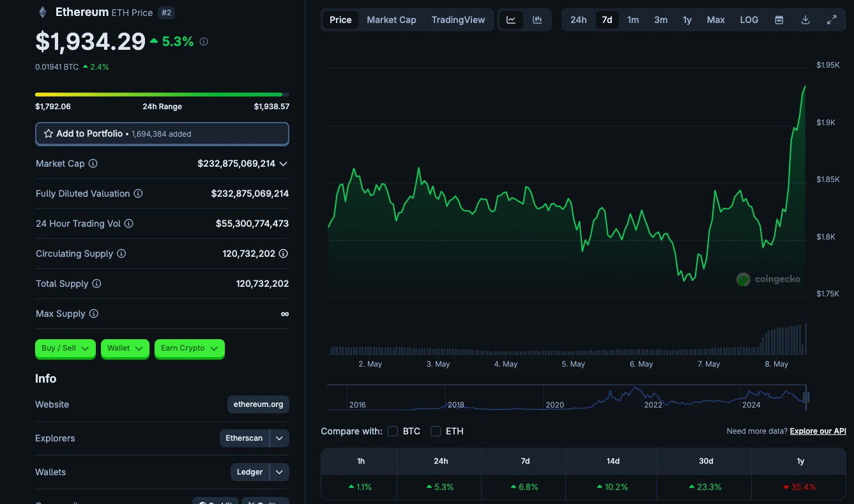Viewport: 854px width, 504px height.
Task: Click the price line peak near $1.95K
Action: pos(805,86)
